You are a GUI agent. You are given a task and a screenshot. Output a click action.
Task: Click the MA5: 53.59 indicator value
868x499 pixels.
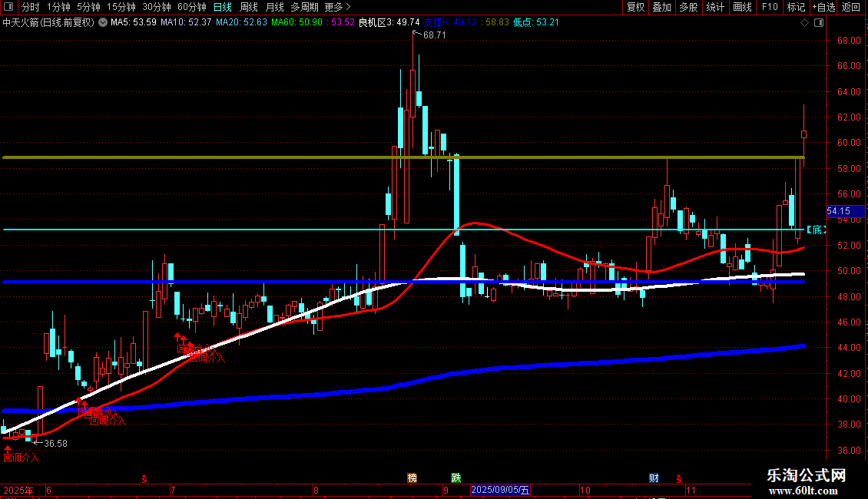point(134,23)
